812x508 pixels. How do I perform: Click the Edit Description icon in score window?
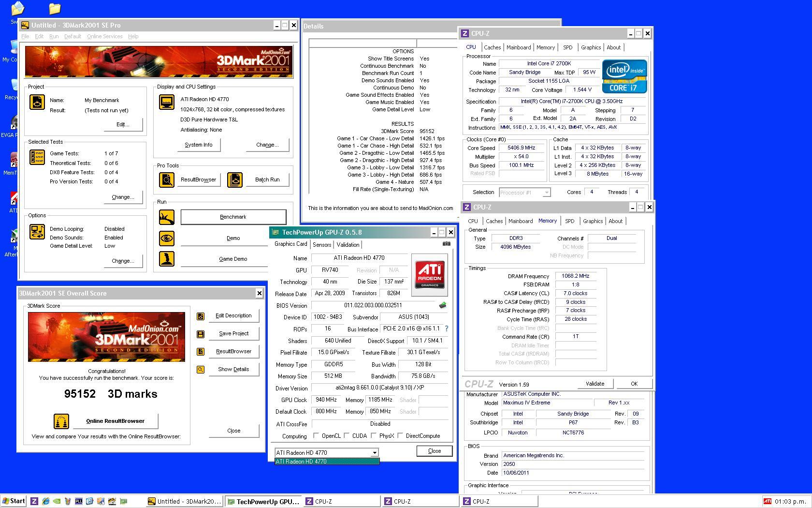pyautogui.click(x=201, y=316)
